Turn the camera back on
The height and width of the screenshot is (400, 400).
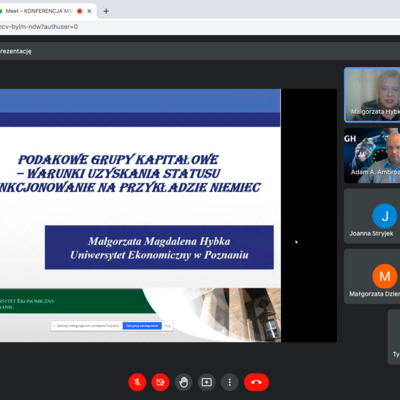pyautogui.click(x=160, y=382)
